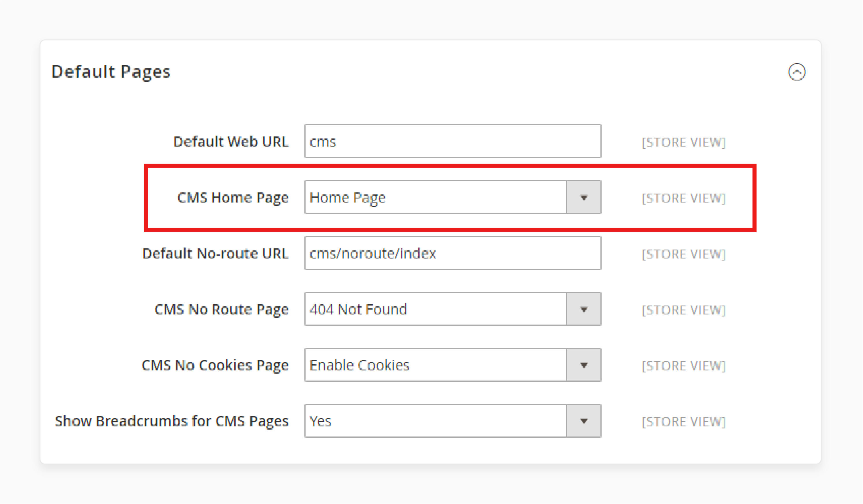Click the Default No-route URL label

pos(216,253)
